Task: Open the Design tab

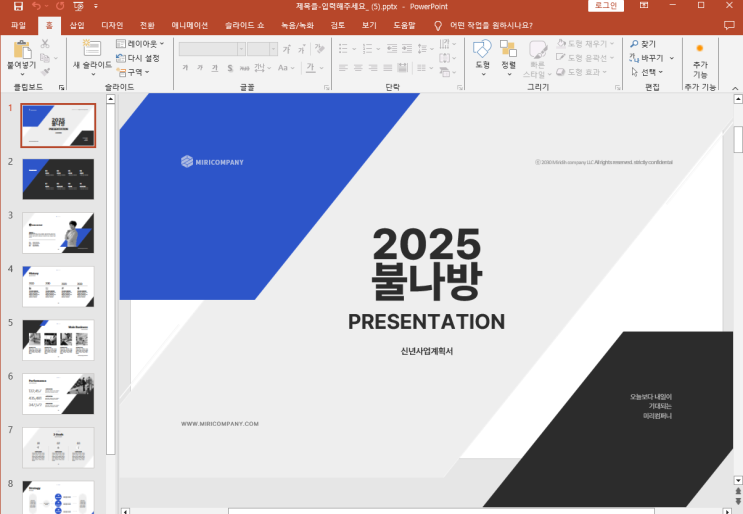Action: [112, 25]
